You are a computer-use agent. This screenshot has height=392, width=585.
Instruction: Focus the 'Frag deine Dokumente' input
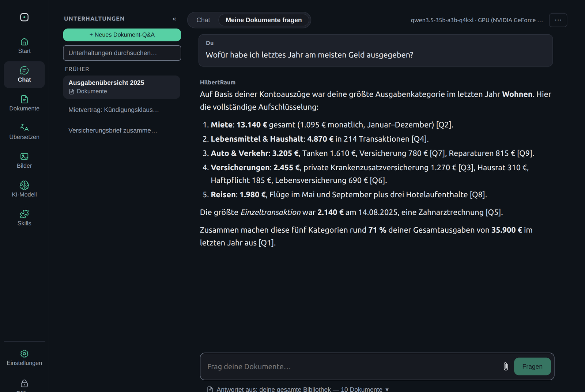pyautogui.click(x=351, y=366)
